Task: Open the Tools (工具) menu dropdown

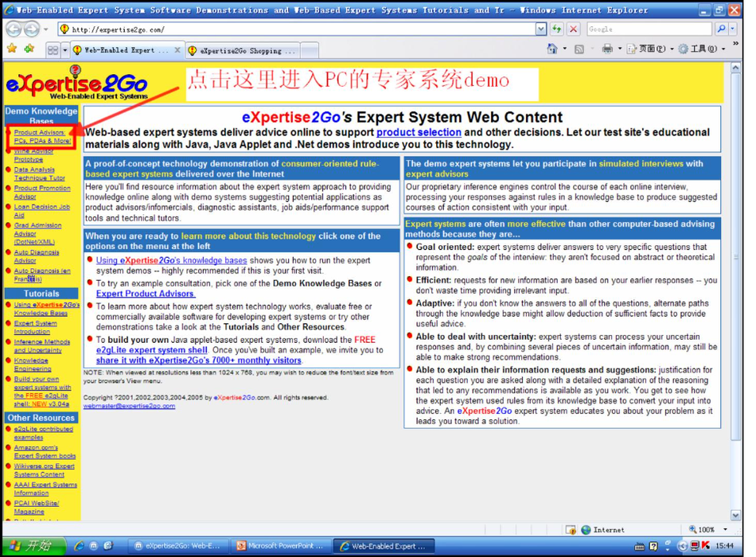Action: [x=699, y=49]
